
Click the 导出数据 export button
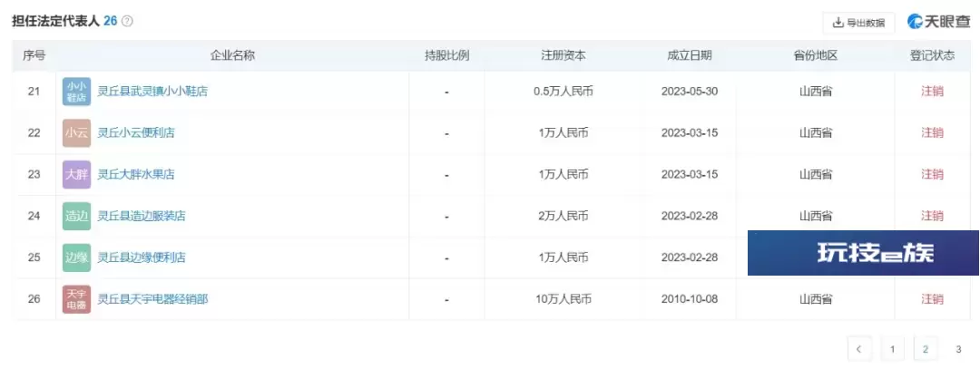coord(858,23)
